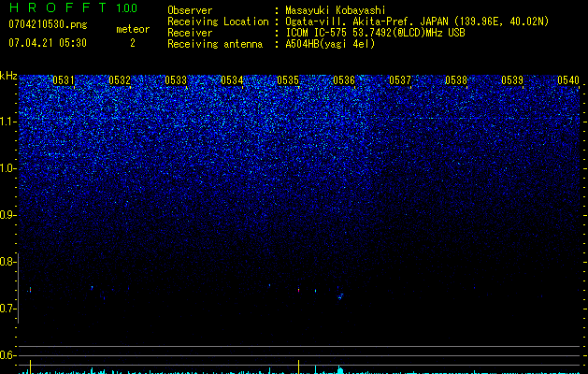Viewport: 588px width, 374px height.
Task: Select observer name Masayuki Kobayashi
Action: (x=336, y=10)
